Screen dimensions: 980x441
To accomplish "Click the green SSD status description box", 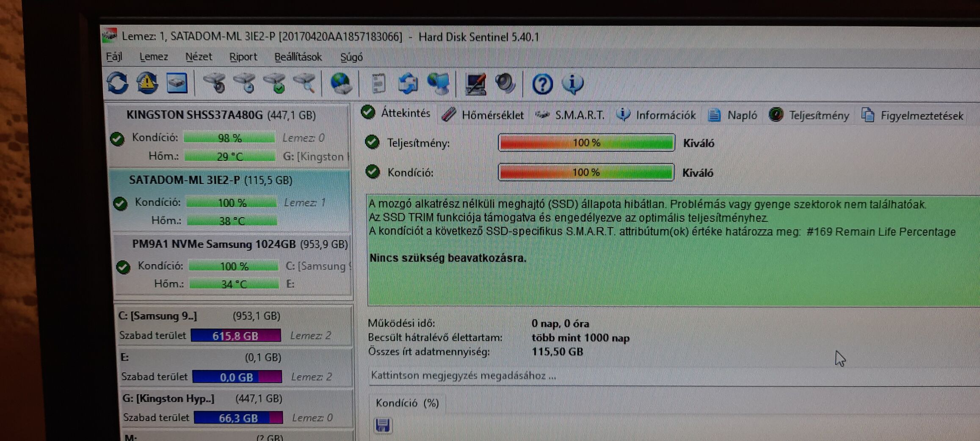I will 673,251.
